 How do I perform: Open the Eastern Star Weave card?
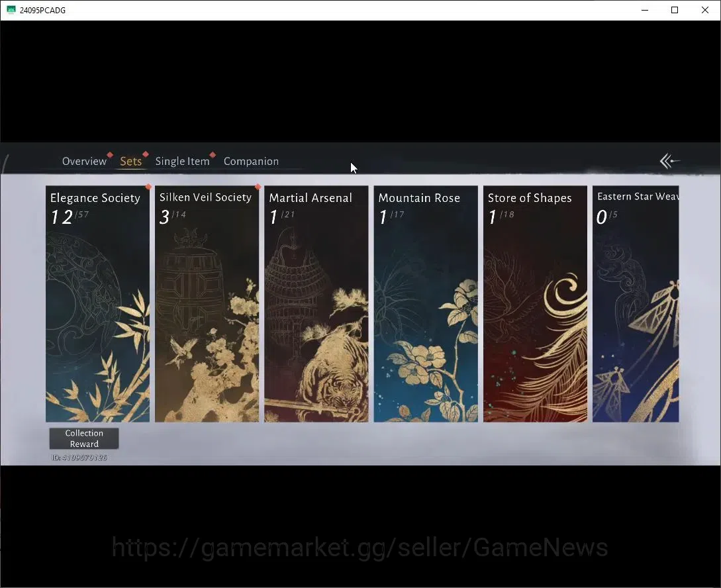[636, 304]
